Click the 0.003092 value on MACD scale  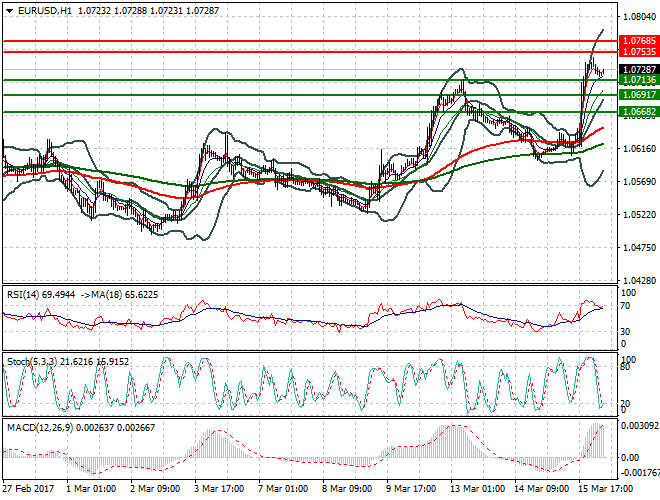coord(638,427)
